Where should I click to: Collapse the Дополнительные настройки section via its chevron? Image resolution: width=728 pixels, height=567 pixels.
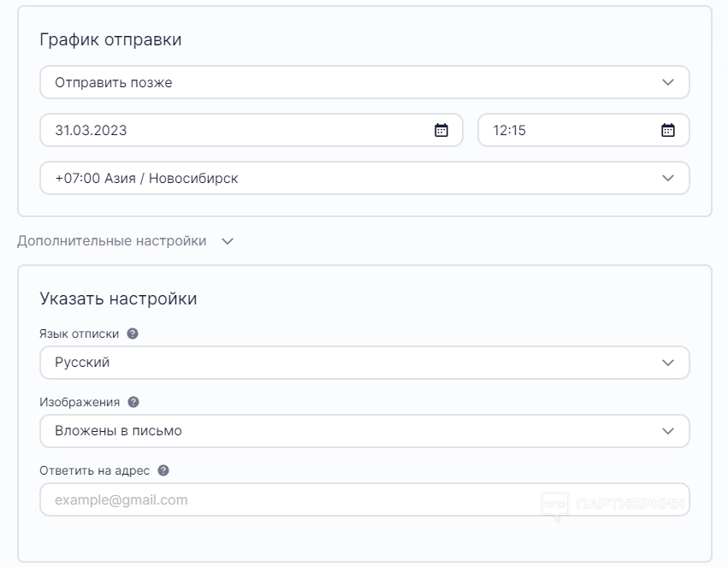tap(227, 241)
